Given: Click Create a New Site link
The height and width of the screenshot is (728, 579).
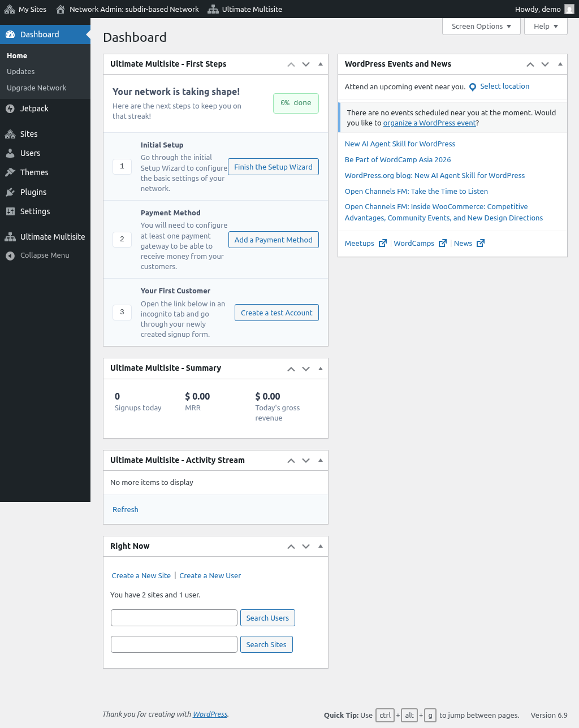Looking at the screenshot, I should point(141,575).
